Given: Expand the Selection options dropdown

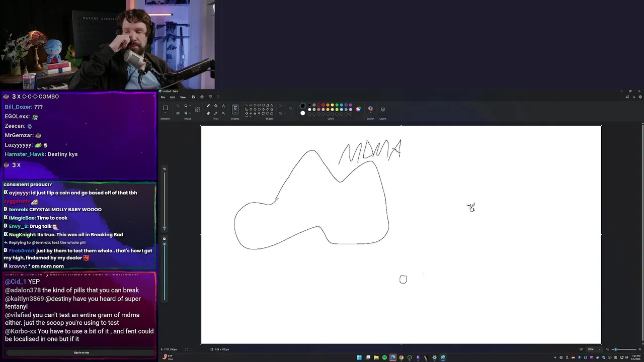Looking at the screenshot, I should [x=165, y=113].
